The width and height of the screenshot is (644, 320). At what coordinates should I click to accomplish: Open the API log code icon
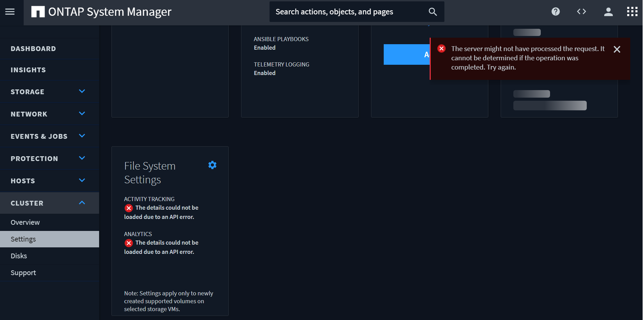582,12
